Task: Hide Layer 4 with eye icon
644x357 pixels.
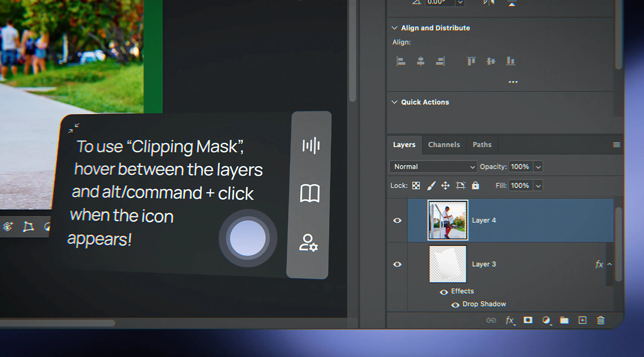Action: click(x=397, y=220)
